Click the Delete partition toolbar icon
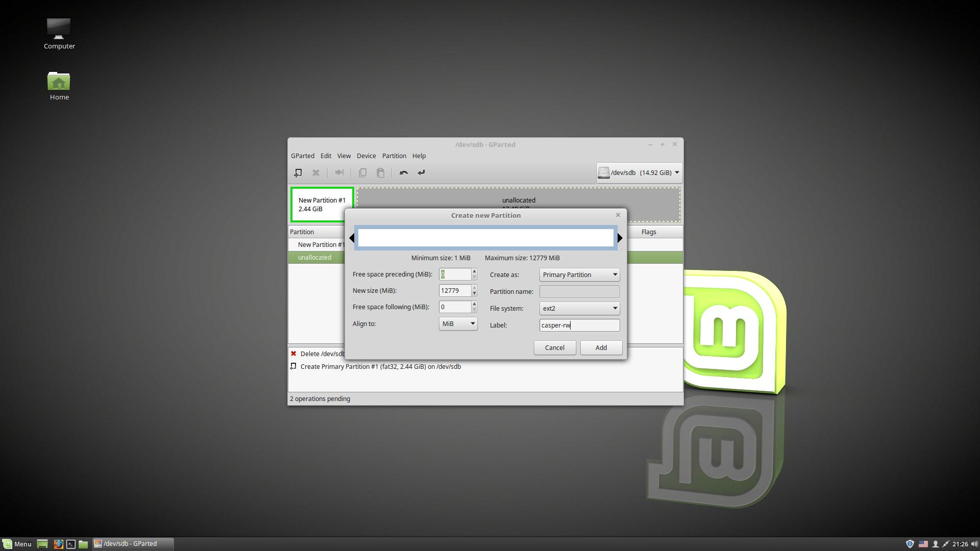Viewport: 980px width, 551px height. [316, 173]
